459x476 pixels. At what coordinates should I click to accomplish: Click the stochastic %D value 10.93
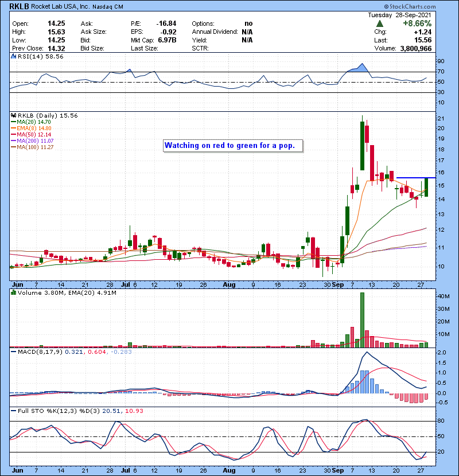coord(134,411)
